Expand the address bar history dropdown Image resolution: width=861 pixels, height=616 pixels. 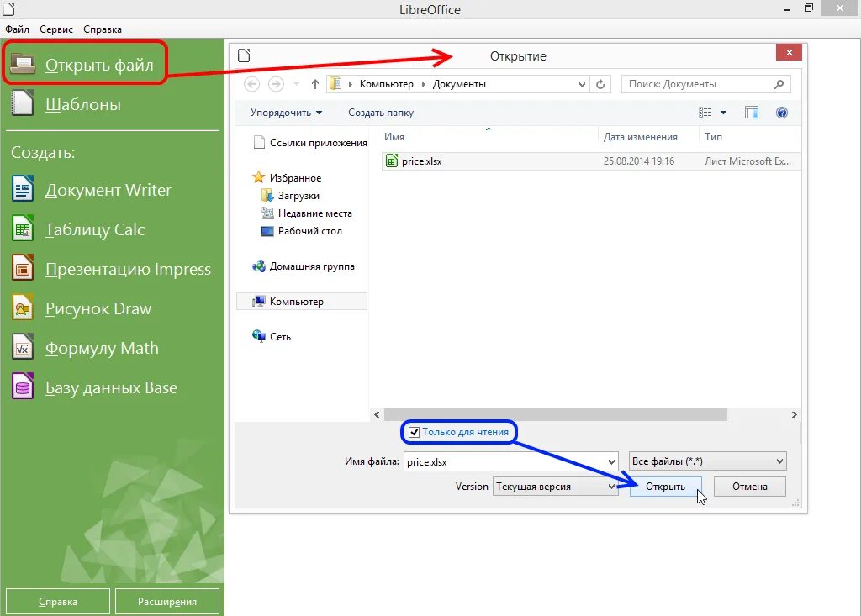click(582, 84)
